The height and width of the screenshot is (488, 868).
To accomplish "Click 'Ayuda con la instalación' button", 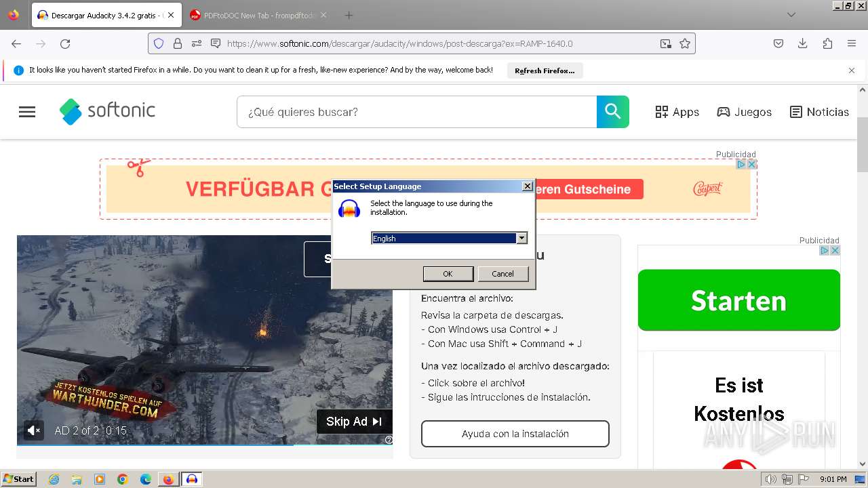I will tap(515, 434).
